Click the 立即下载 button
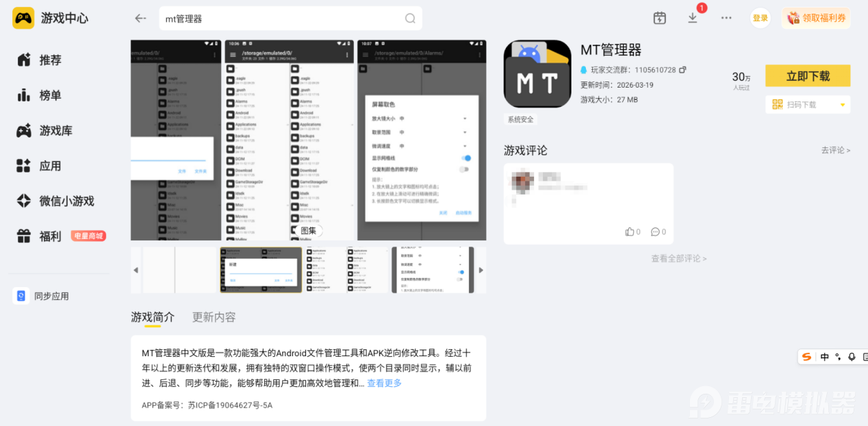 point(808,76)
